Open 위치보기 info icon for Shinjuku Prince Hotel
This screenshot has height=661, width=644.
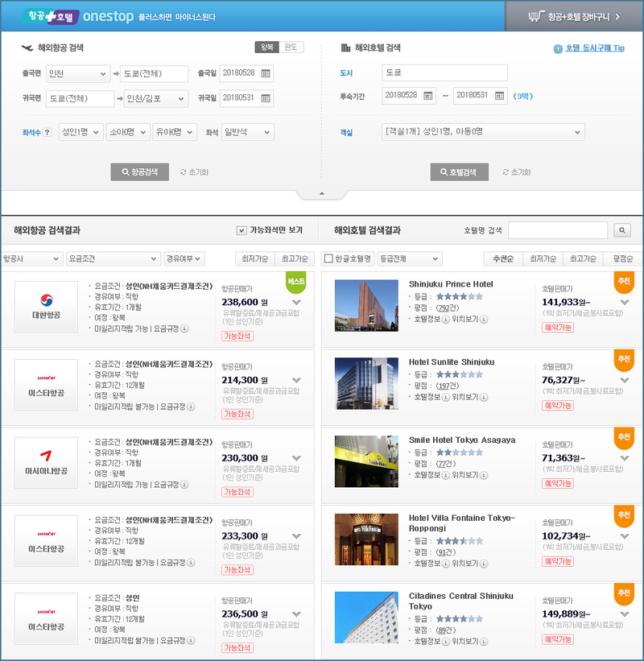coord(484,320)
